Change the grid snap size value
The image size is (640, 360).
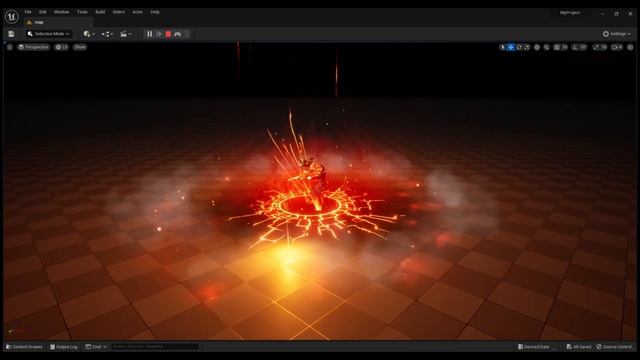(x=564, y=47)
